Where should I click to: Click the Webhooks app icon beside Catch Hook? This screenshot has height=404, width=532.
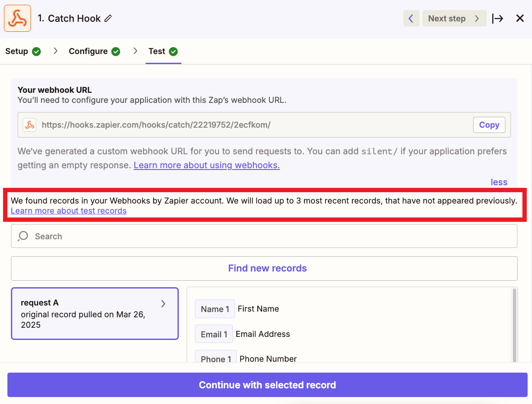point(17,18)
